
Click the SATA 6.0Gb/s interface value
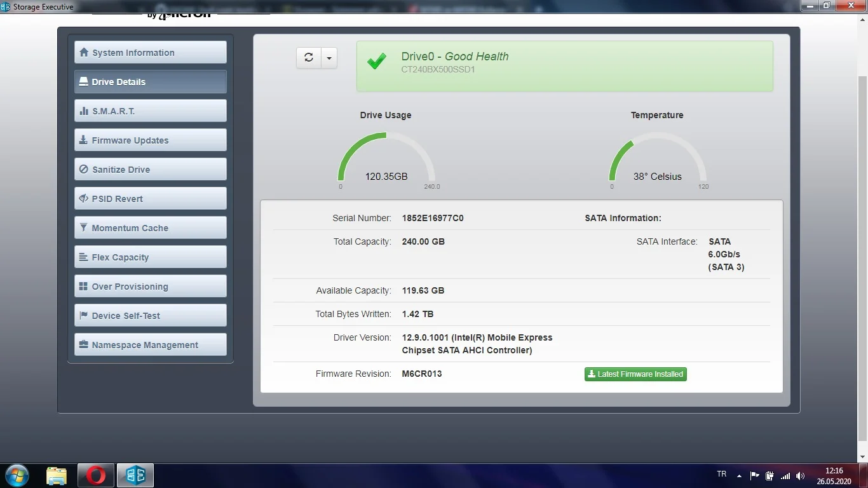[726, 254]
